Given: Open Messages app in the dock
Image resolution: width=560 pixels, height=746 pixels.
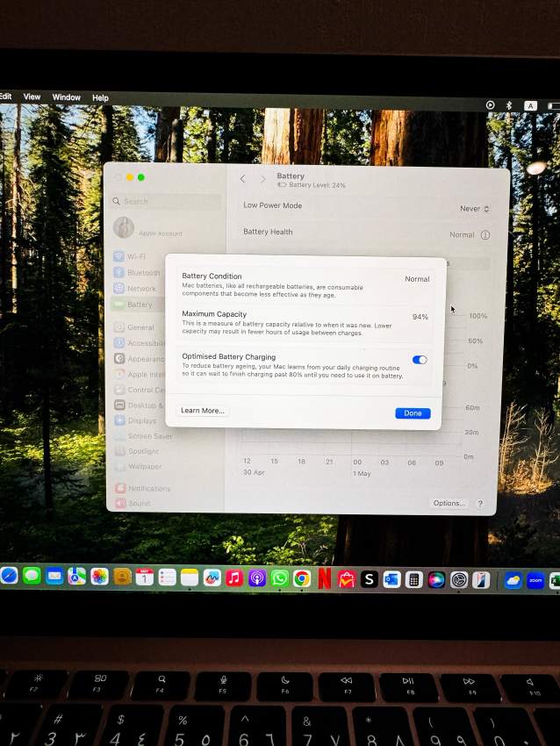Looking at the screenshot, I should click(32, 577).
